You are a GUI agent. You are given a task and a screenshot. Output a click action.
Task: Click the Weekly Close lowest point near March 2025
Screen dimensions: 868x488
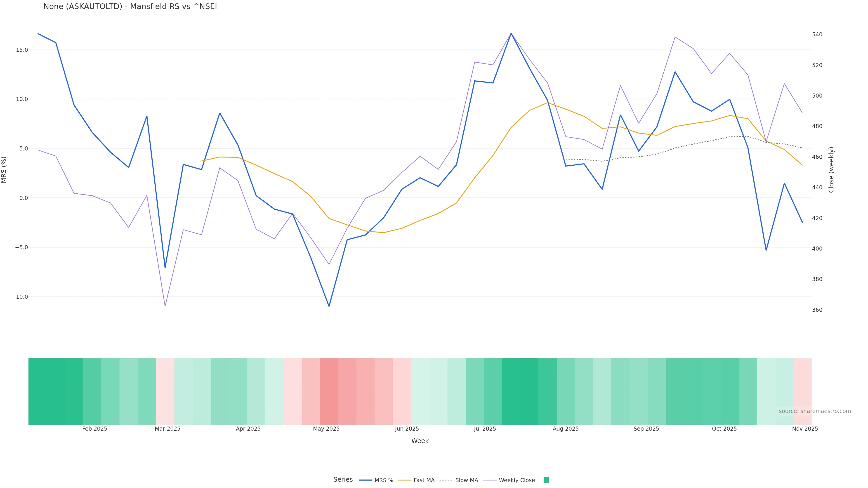165,306
